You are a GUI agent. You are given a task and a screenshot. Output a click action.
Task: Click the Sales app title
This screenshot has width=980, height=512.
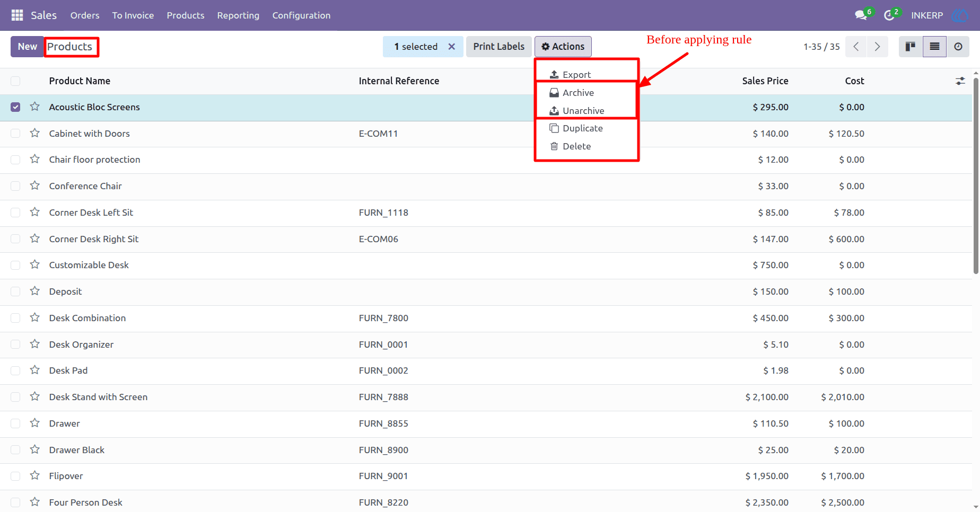pos(43,15)
